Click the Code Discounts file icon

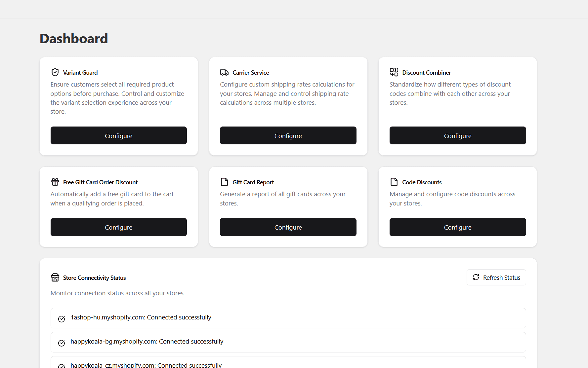click(394, 182)
